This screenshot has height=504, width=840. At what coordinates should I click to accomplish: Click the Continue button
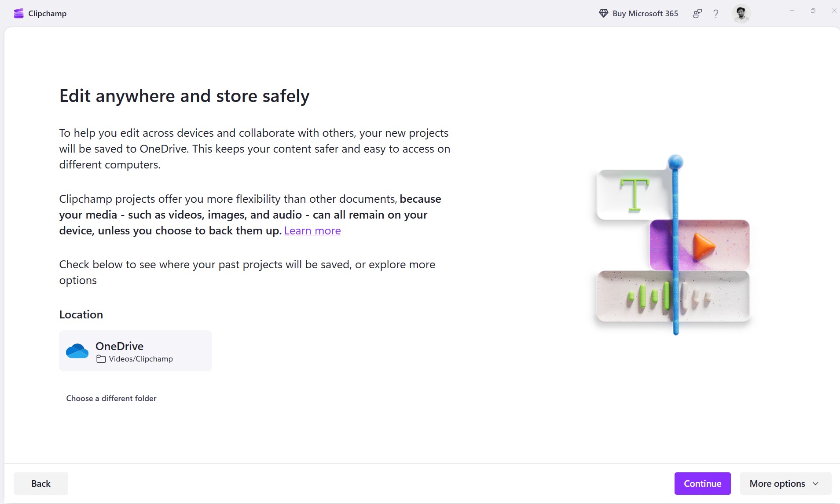(x=702, y=483)
